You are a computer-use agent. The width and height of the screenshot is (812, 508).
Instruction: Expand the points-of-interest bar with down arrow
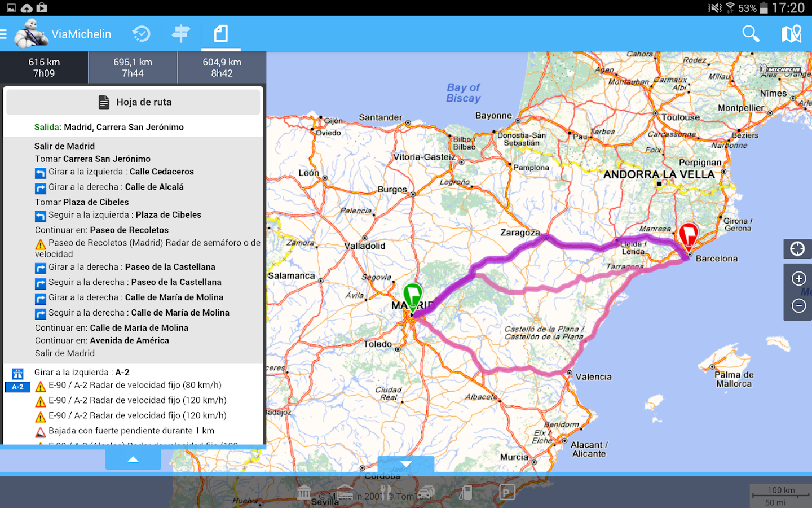pyautogui.click(x=406, y=464)
